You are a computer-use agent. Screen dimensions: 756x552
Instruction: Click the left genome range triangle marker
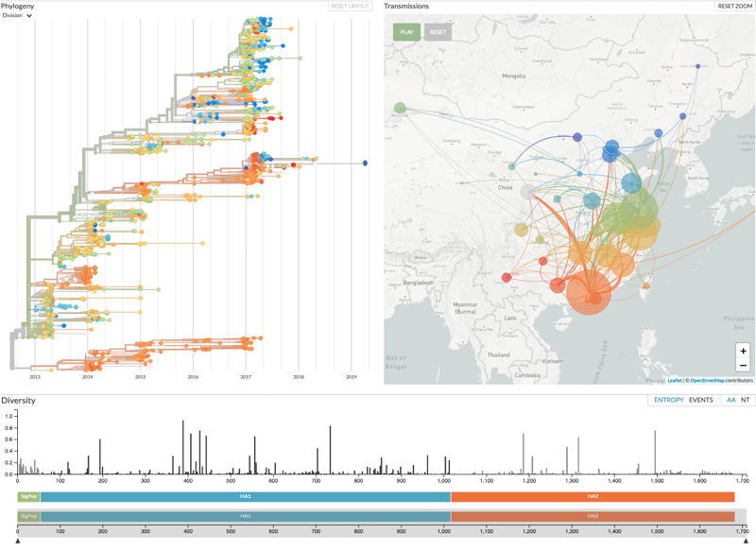(x=18, y=541)
